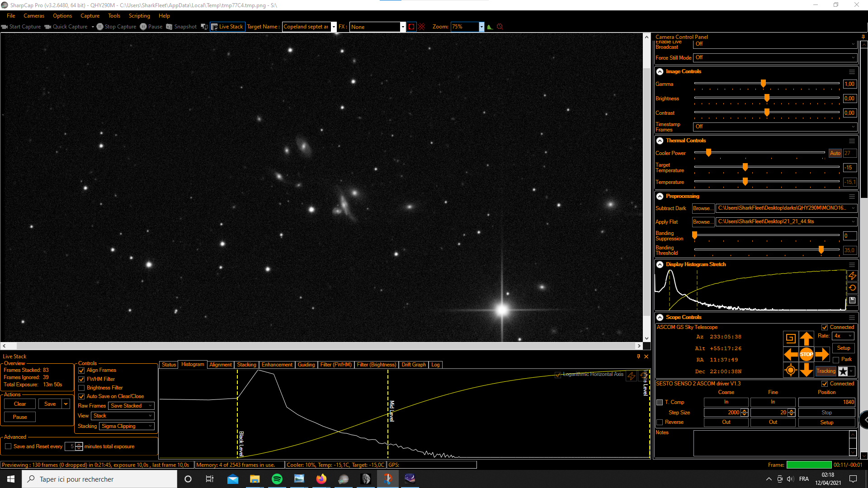The width and height of the screenshot is (868, 488).
Task: Open the Stacking Sigma Clipping dropdown
Action: pos(127,426)
